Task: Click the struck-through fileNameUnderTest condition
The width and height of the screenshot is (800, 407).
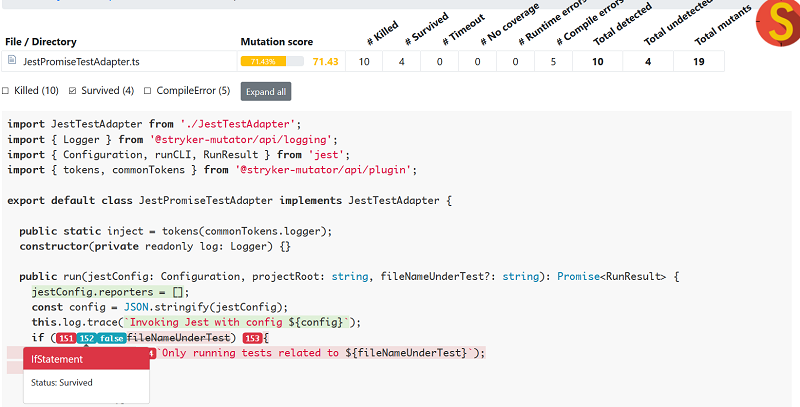Action: [x=179, y=338]
